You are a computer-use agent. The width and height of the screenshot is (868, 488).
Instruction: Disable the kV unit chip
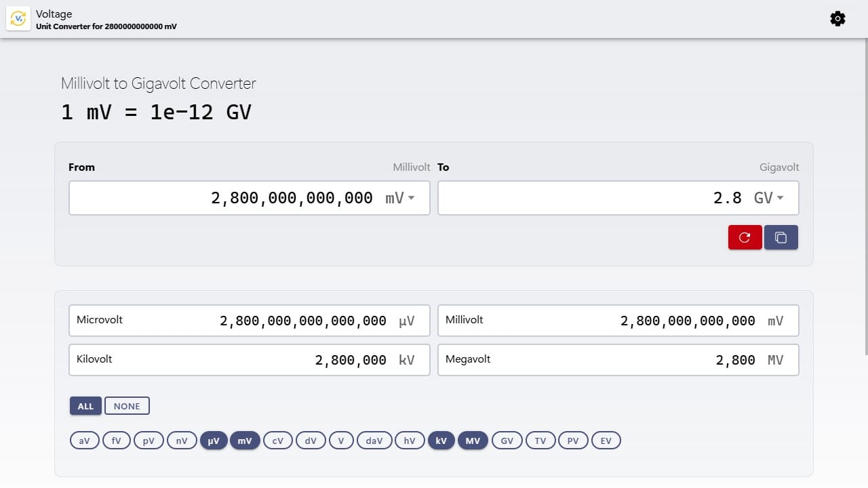(441, 440)
